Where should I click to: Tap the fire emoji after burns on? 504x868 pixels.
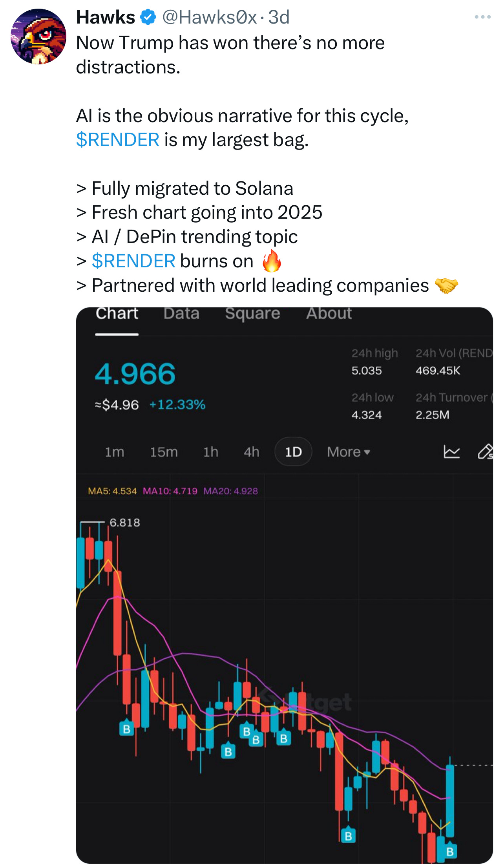[x=272, y=261]
